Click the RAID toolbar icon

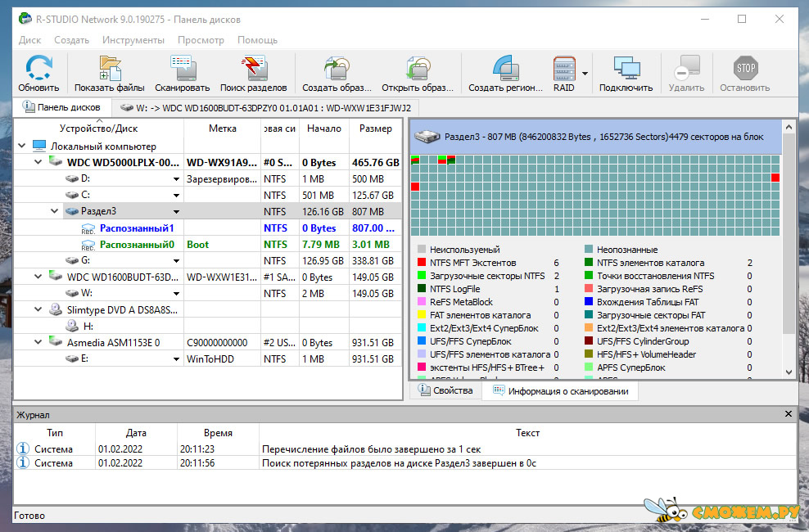pyautogui.click(x=564, y=68)
